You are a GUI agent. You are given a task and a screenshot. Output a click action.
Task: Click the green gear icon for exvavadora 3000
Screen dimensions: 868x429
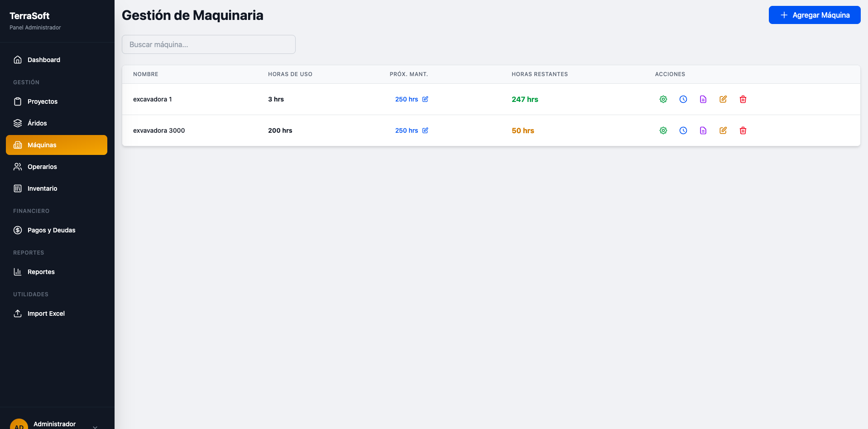pos(663,130)
